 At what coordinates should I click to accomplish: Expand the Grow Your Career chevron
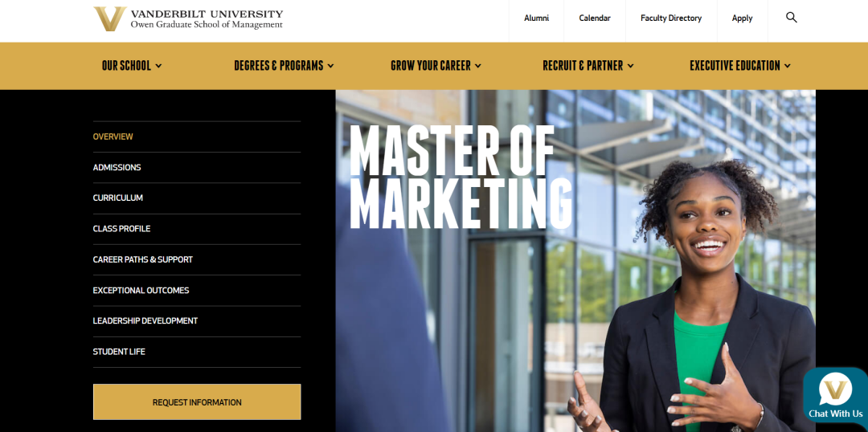click(x=477, y=66)
